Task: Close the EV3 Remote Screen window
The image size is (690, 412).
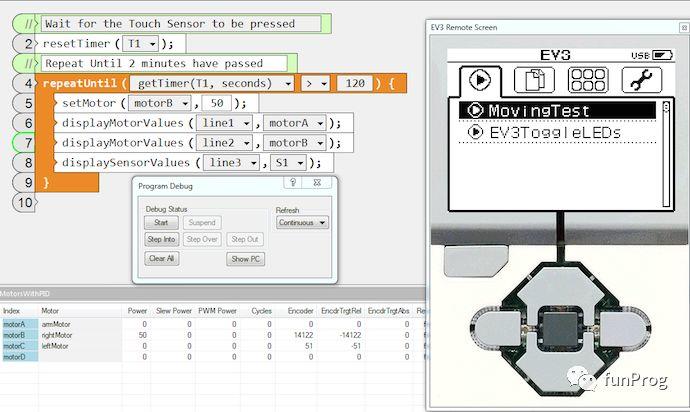Action: coord(683,27)
